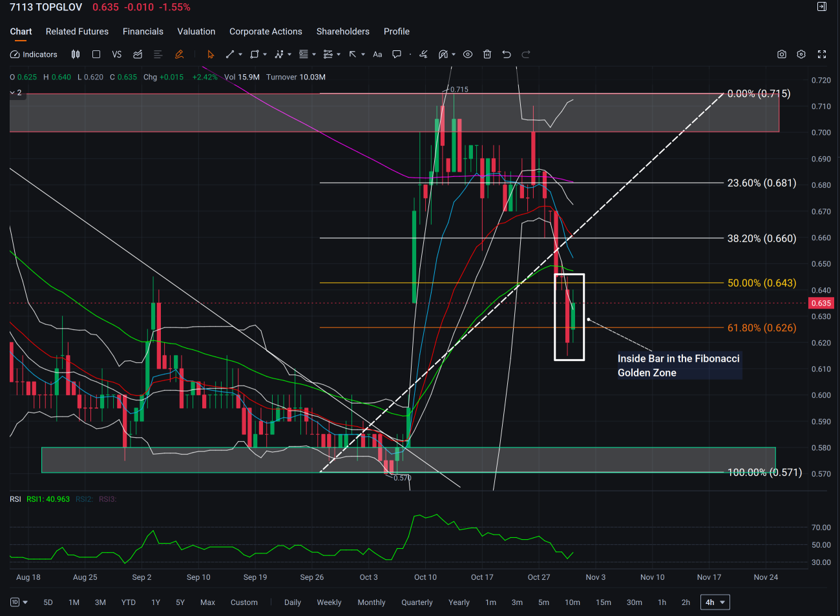Undo the last drawing action
Image resolution: width=840 pixels, height=616 pixels.
point(507,54)
